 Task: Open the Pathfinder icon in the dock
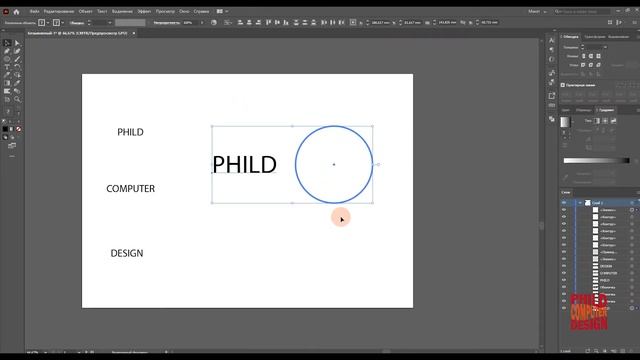coord(552,119)
